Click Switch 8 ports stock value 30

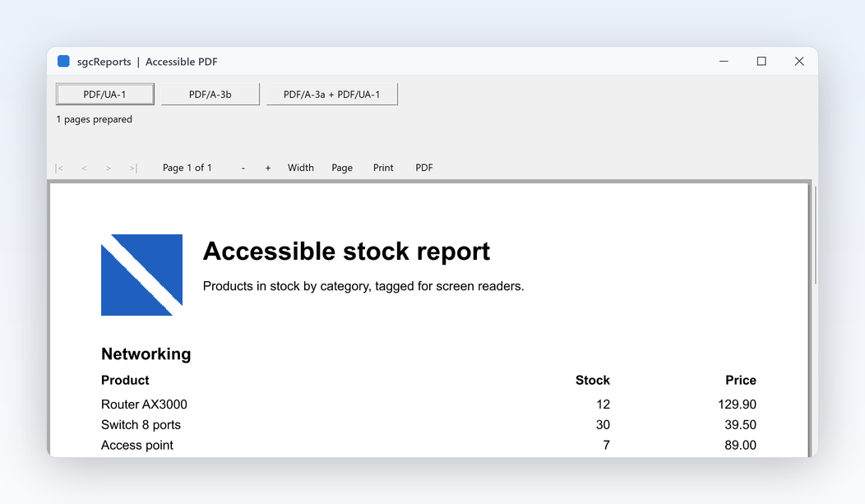[603, 425]
